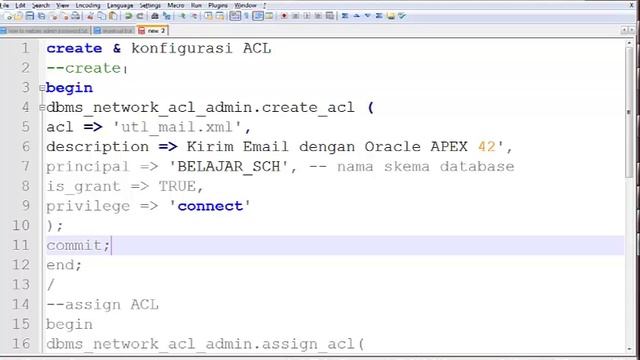Click the Close All documents toolbar icon
Viewport: 640px width, 360px height.
coord(64,16)
